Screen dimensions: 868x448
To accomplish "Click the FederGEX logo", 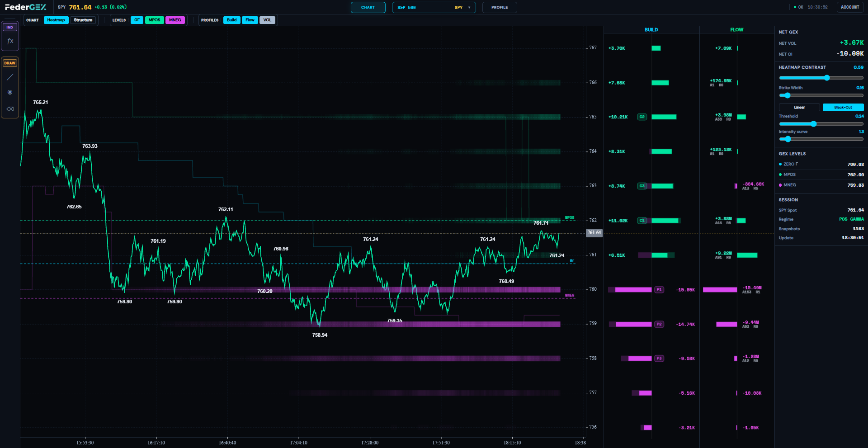I will pos(25,7).
